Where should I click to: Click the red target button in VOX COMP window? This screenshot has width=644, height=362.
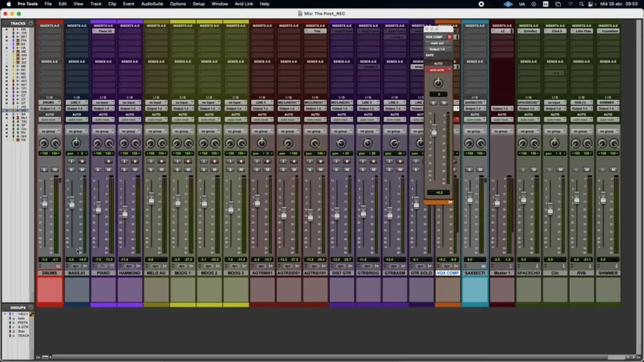coord(449,37)
